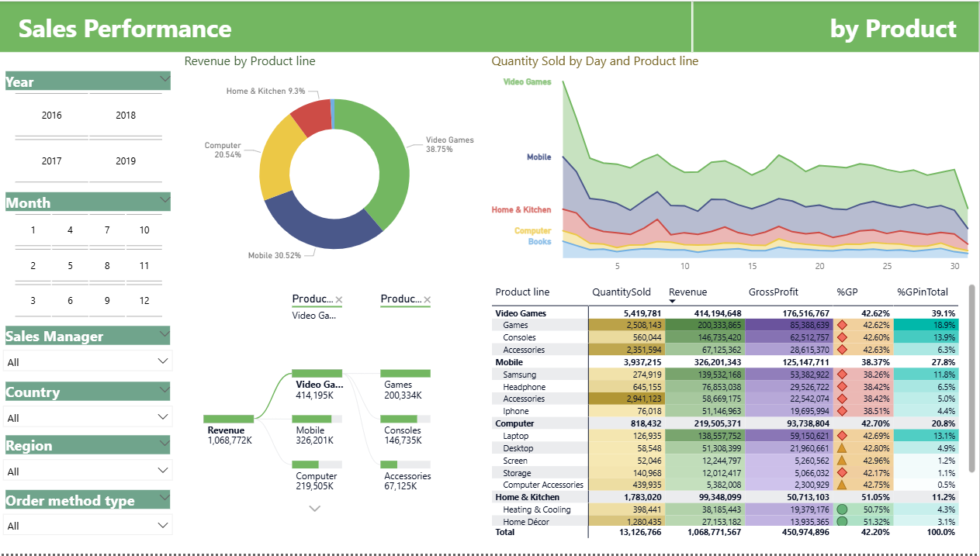Toggle the 2018 tile in Year slicer
The width and height of the screenshot is (980, 556).
[126, 116]
